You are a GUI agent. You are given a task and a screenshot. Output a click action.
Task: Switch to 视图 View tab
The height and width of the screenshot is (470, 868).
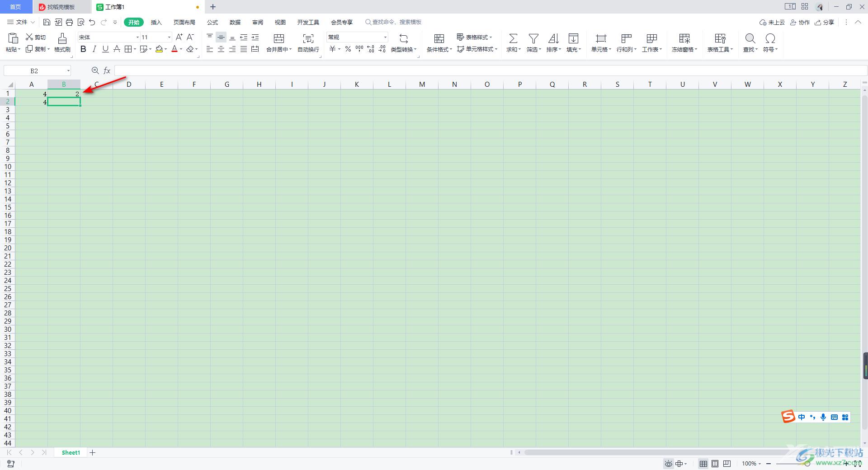(280, 22)
